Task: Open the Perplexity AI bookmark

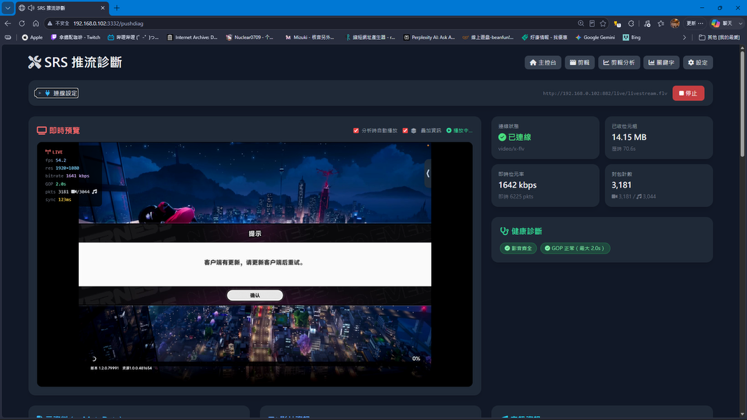Action: pyautogui.click(x=429, y=37)
